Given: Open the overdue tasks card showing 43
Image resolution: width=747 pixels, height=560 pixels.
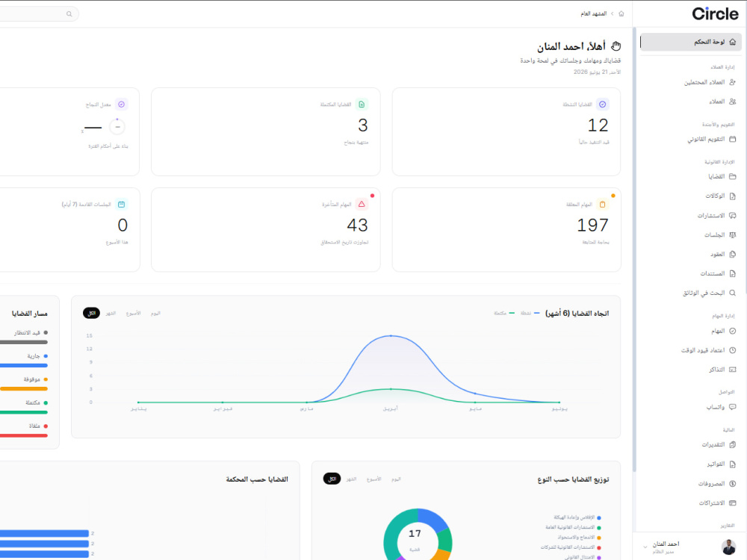Looking at the screenshot, I should pos(266,230).
